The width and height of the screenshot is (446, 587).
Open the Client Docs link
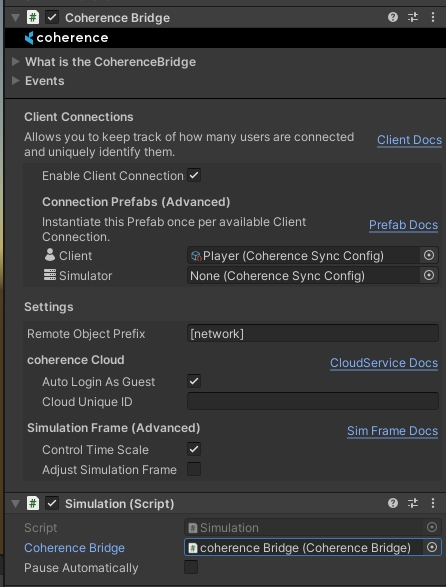click(x=409, y=140)
